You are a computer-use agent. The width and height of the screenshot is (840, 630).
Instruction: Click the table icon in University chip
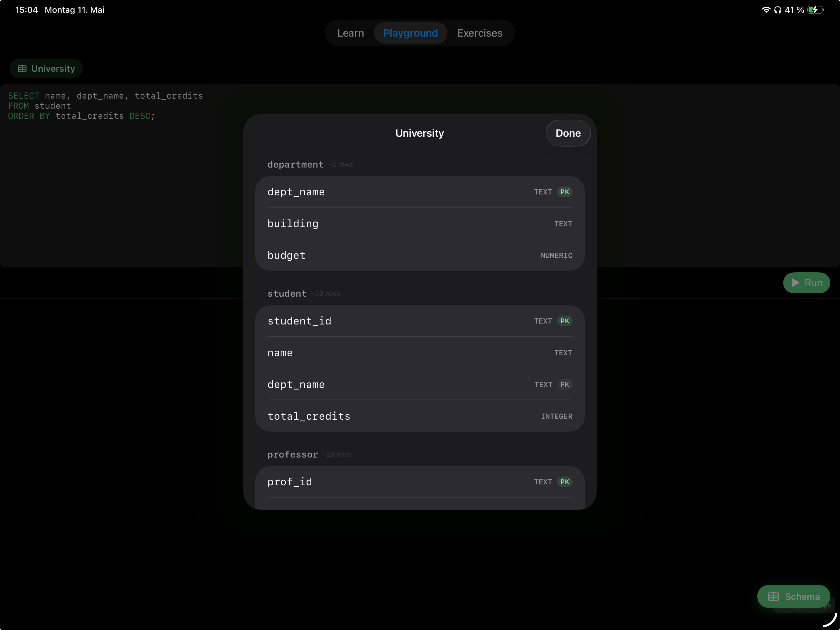coord(22,69)
